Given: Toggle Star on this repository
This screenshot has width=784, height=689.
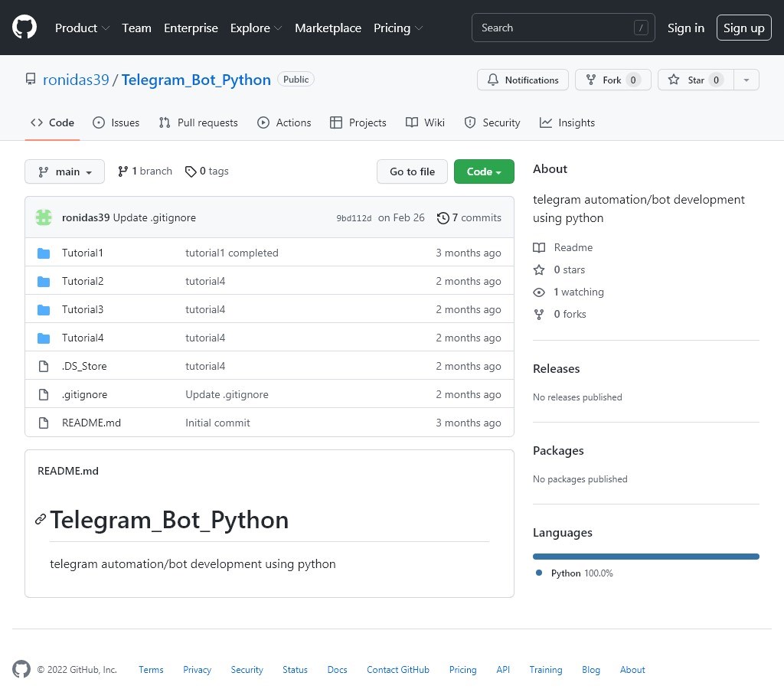Looking at the screenshot, I should [695, 80].
